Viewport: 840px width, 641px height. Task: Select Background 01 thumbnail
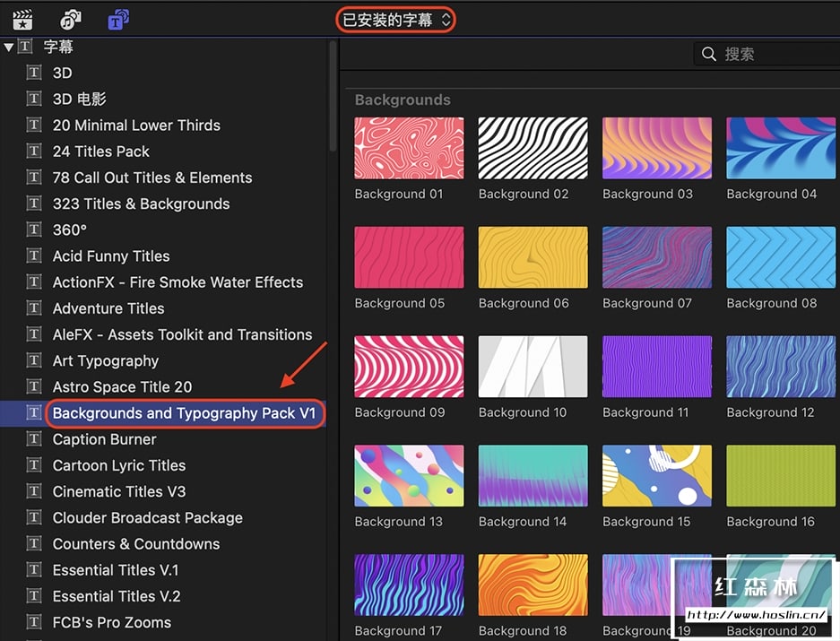[410, 149]
